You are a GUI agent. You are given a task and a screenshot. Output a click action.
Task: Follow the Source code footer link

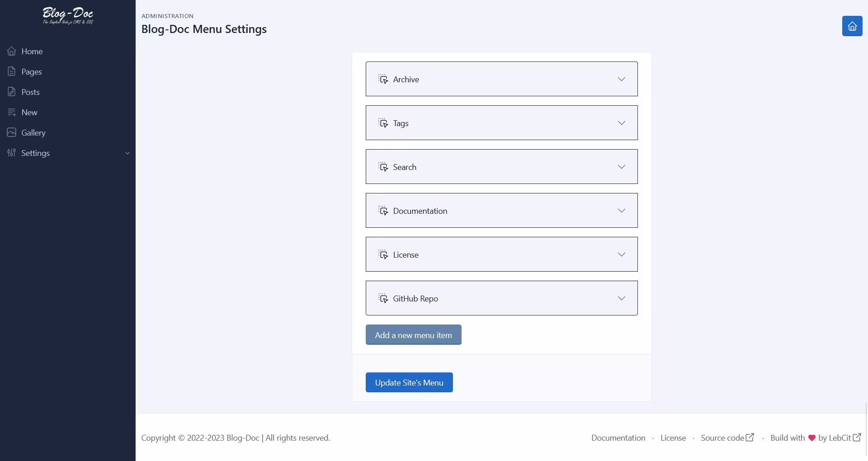point(727,437)
